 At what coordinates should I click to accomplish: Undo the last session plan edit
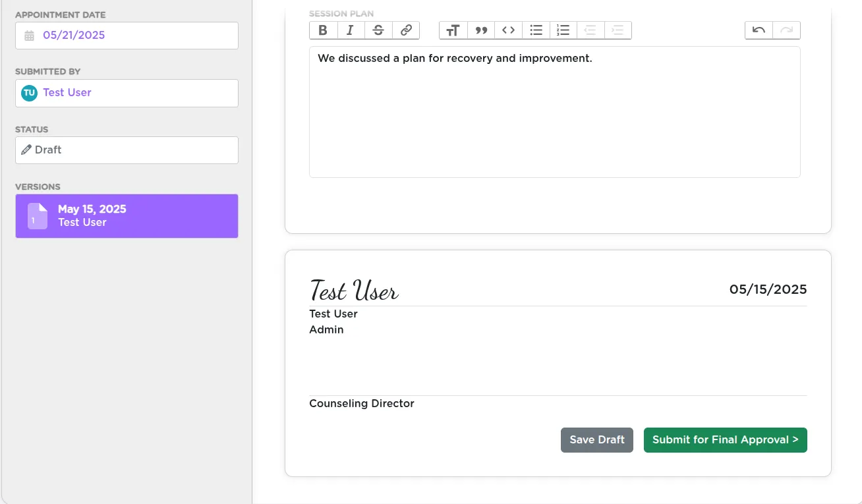(x=758, y=30)
